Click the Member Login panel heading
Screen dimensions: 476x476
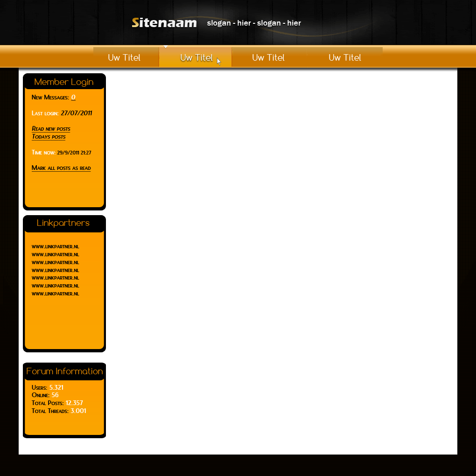click(64, 82)
